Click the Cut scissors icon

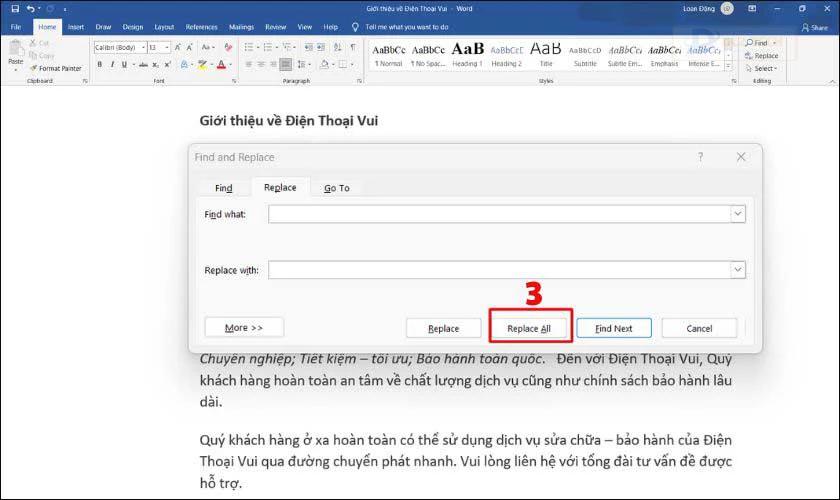tap(33, 43)
